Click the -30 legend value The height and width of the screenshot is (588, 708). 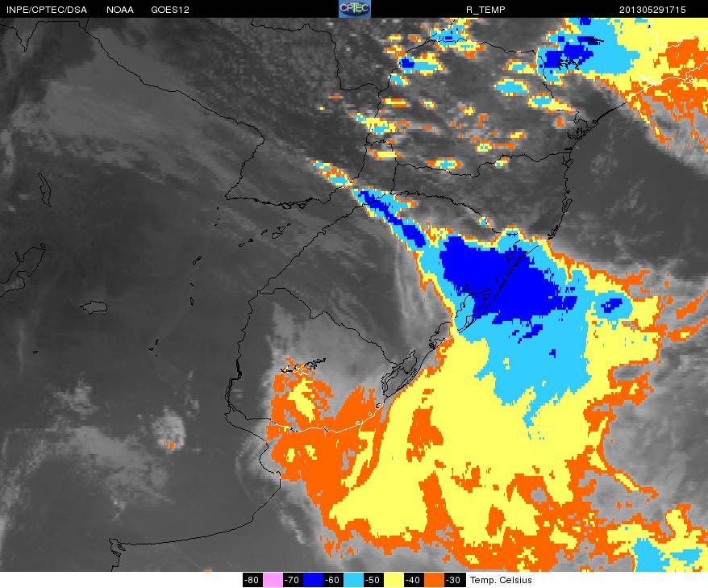[454, 580]
